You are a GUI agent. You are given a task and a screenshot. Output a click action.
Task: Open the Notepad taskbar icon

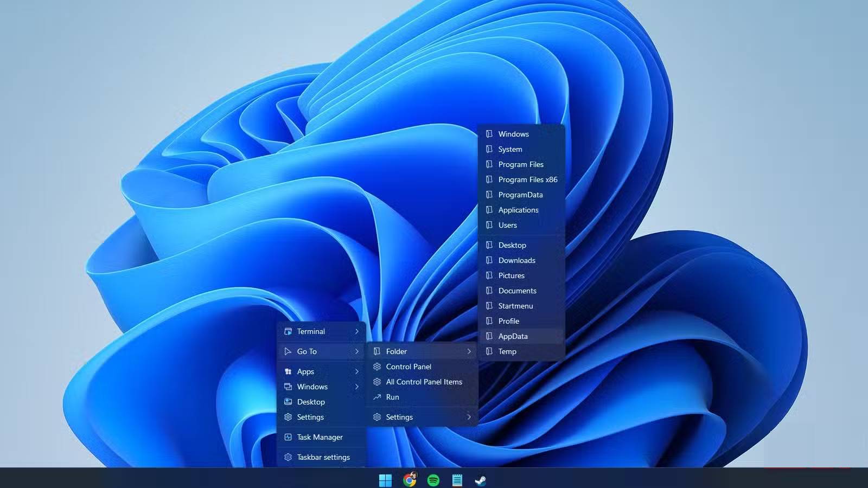[x=457, y=479]
